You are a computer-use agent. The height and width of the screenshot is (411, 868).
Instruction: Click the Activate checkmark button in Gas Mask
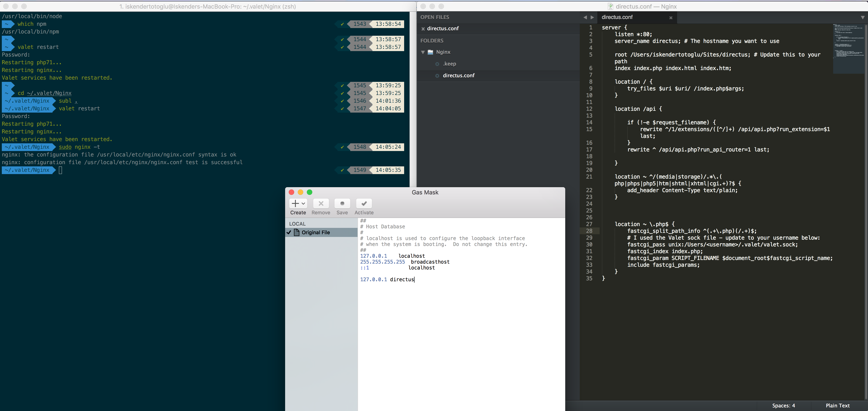click(x=364, y=204)
